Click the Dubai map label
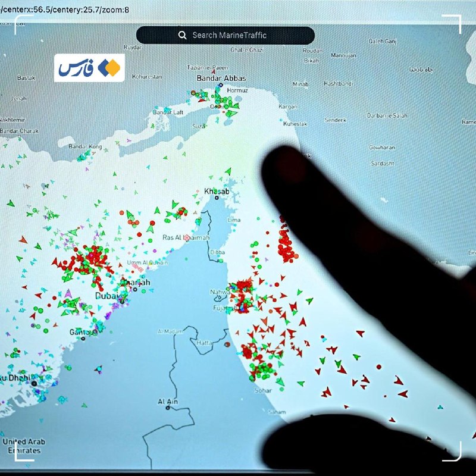The height and width of the screenshot is (476, 476). pyautogui.click(x=107, y=296)
